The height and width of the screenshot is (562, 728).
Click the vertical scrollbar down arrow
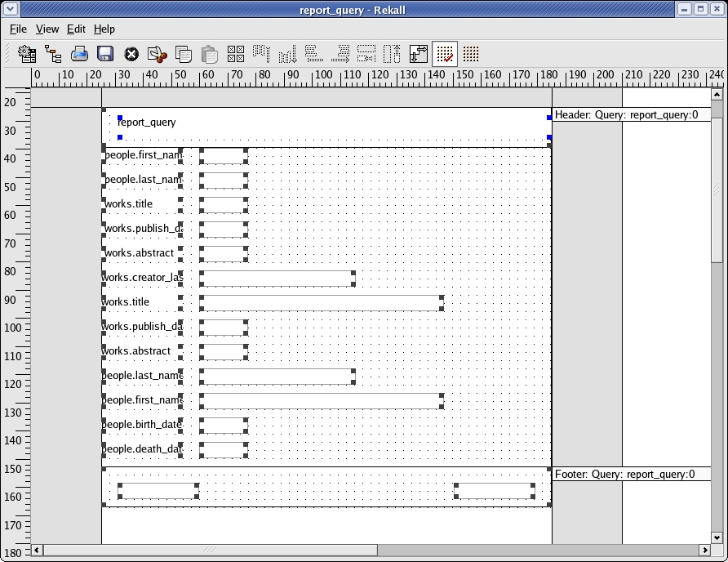click(x=717, y=537)
